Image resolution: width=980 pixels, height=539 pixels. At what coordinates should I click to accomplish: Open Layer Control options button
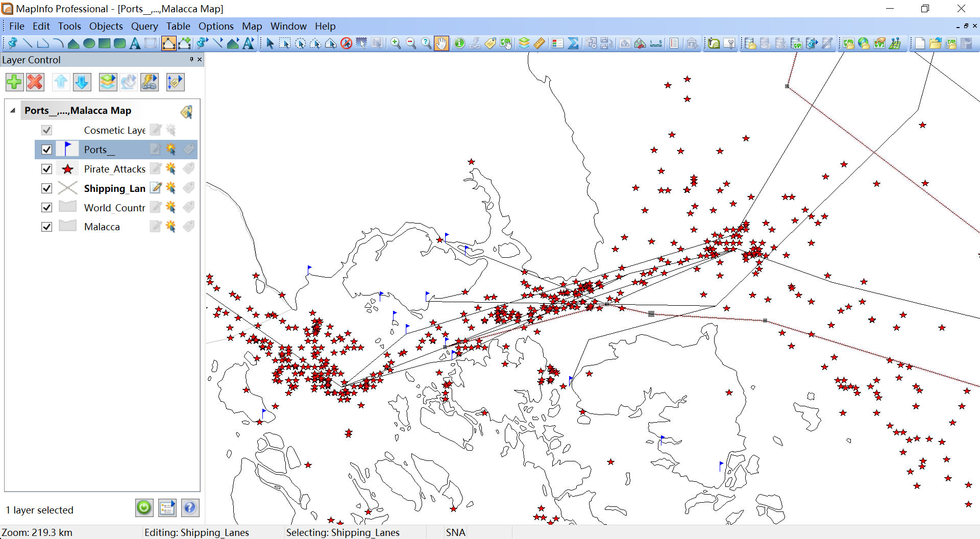pos(167,508)
